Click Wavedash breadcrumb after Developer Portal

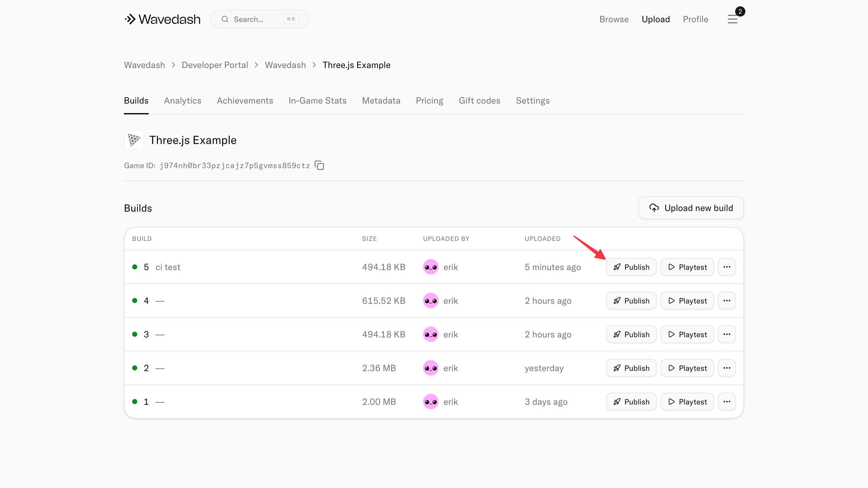point(285,65)
